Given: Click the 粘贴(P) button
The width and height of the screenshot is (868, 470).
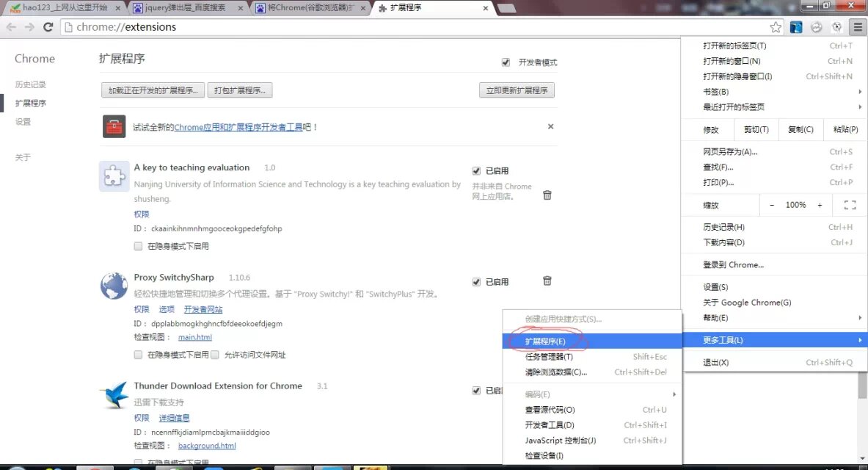Looking at the screenshot, I should (845, 129).
